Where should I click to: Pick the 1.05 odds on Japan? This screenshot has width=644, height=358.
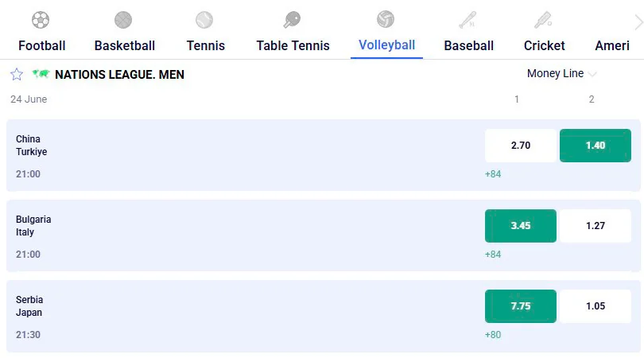coord(596,306)
